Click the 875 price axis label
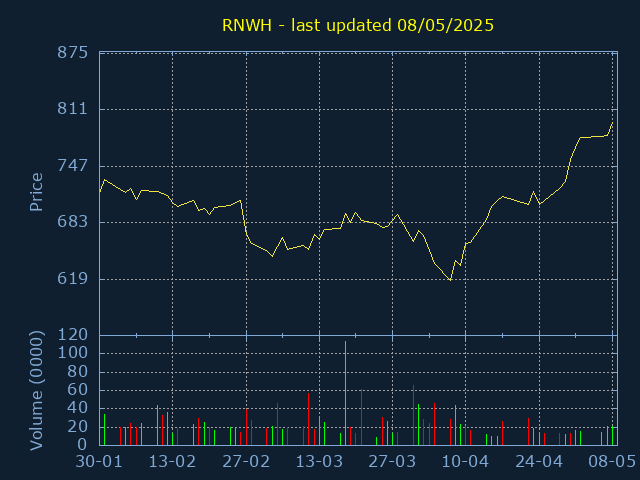This screenshot has height=480, width=640. (73, 53)
